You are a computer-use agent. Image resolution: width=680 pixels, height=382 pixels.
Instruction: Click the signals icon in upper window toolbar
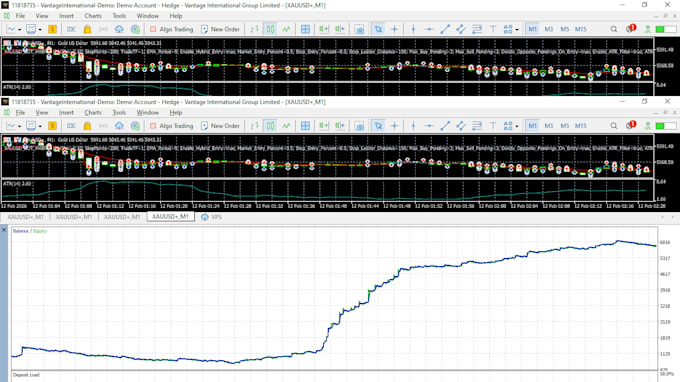(103, 29)
